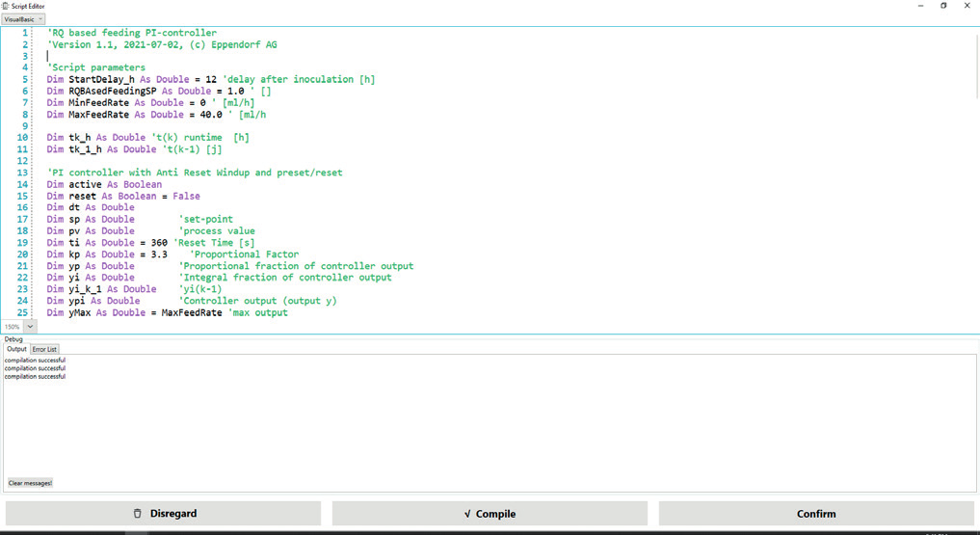Viewport: 980px width, 535px height.
Task: Click the last 'compilation successful' message
Action: [35, 376]
